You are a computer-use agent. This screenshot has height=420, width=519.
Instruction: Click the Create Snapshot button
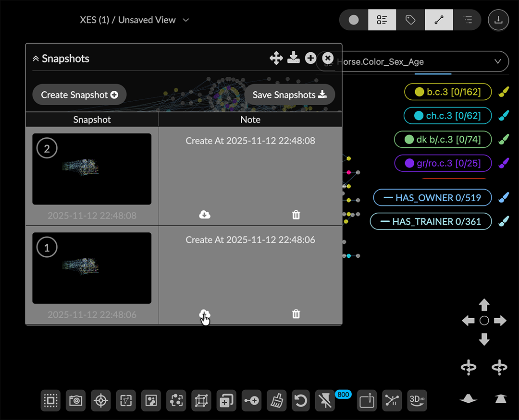click(x=79, y=95)
